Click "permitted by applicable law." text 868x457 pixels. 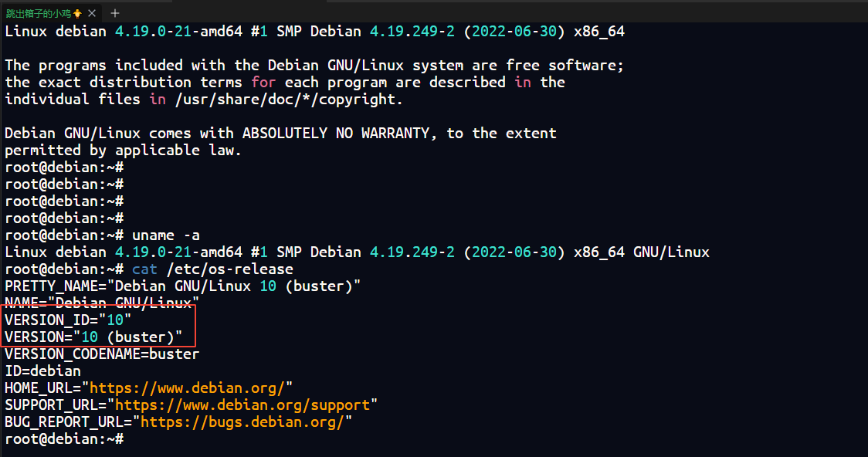tap(124, 150)
